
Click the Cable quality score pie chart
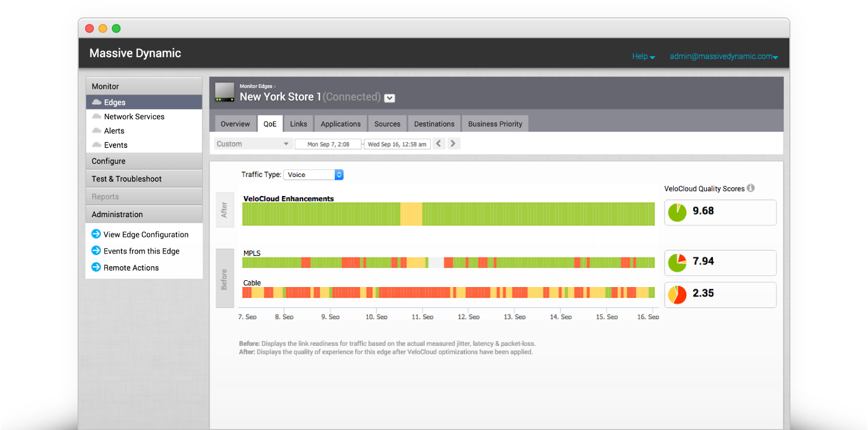coord(677,294)
